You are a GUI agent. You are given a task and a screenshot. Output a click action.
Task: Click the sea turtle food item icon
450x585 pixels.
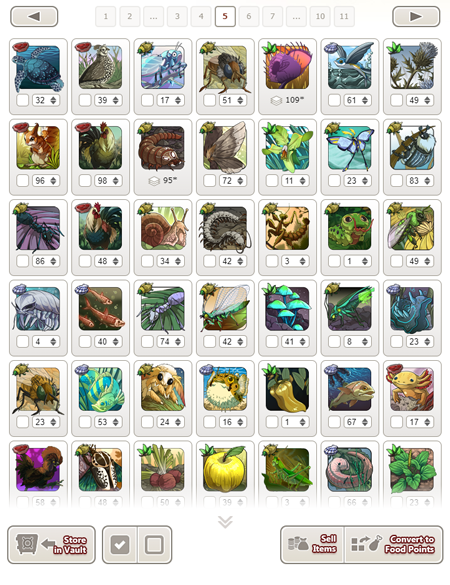pyautogui.click(x=38, y=67)
